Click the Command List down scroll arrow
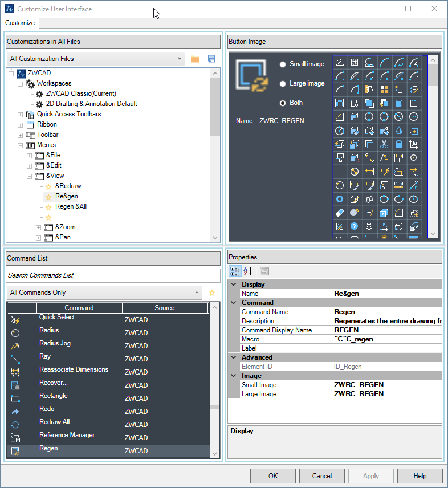 215,454
